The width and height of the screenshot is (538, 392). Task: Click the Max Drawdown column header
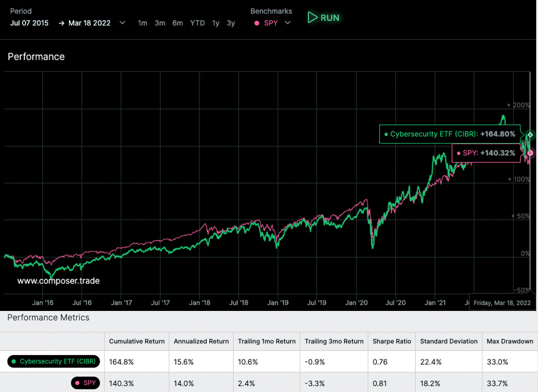pyautogui.click(x=510, y=341)
